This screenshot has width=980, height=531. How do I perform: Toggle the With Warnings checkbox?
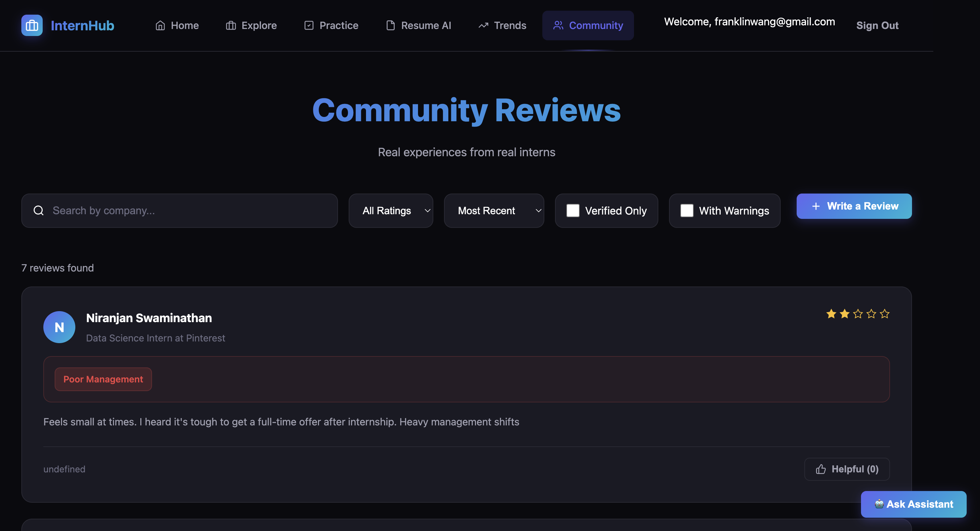[x=686, y=211]
